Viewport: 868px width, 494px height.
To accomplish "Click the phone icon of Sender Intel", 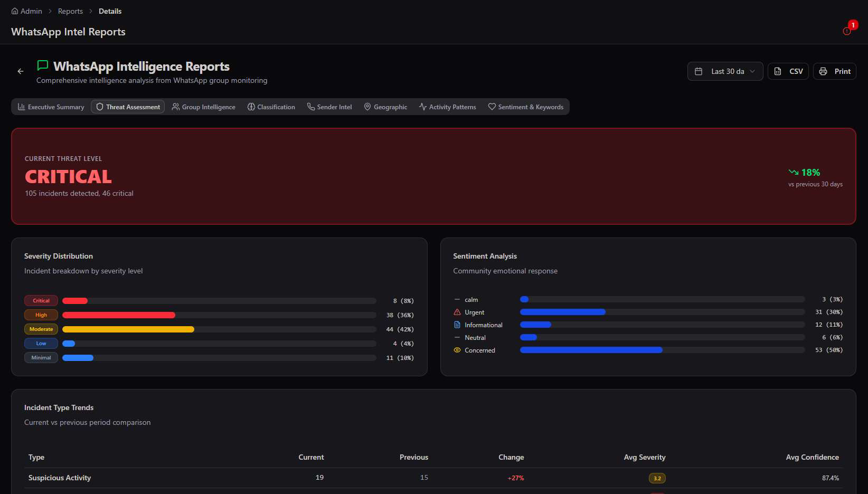I will tap(311, 107).
